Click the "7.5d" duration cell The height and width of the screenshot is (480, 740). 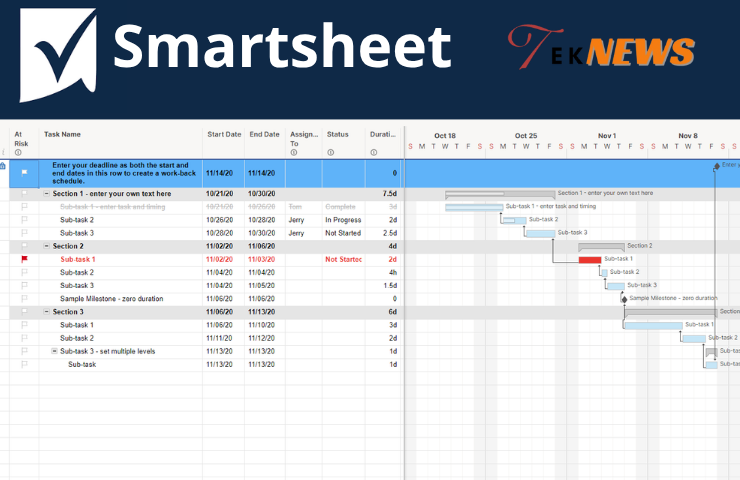(x=383, y=194)
